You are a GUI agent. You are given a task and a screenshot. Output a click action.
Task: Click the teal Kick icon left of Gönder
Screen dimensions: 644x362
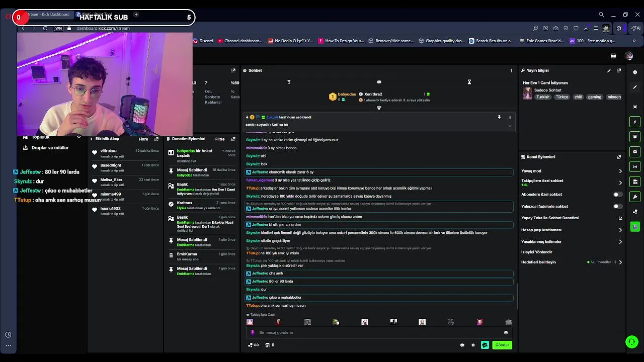click(x=485, y=345)
